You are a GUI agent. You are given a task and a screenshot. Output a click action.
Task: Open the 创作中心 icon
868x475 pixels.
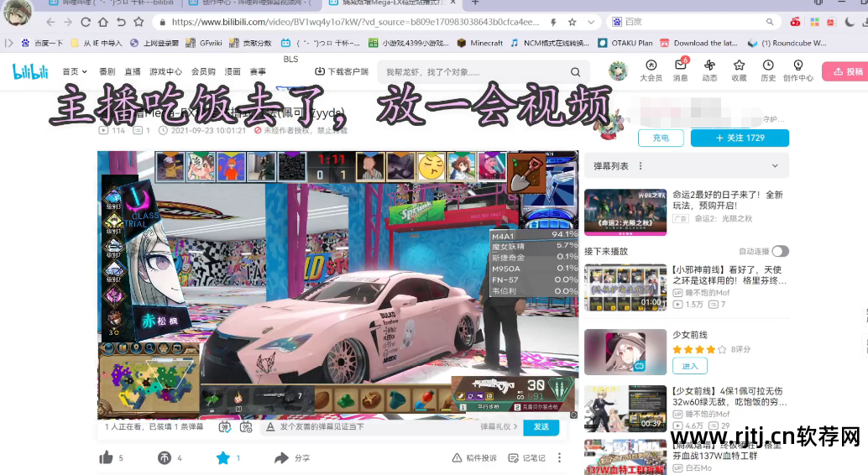click(798, 71)
